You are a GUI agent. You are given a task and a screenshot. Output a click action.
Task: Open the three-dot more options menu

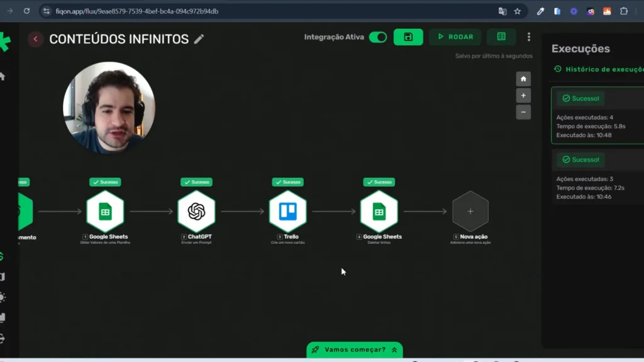(x=529, y=37)
